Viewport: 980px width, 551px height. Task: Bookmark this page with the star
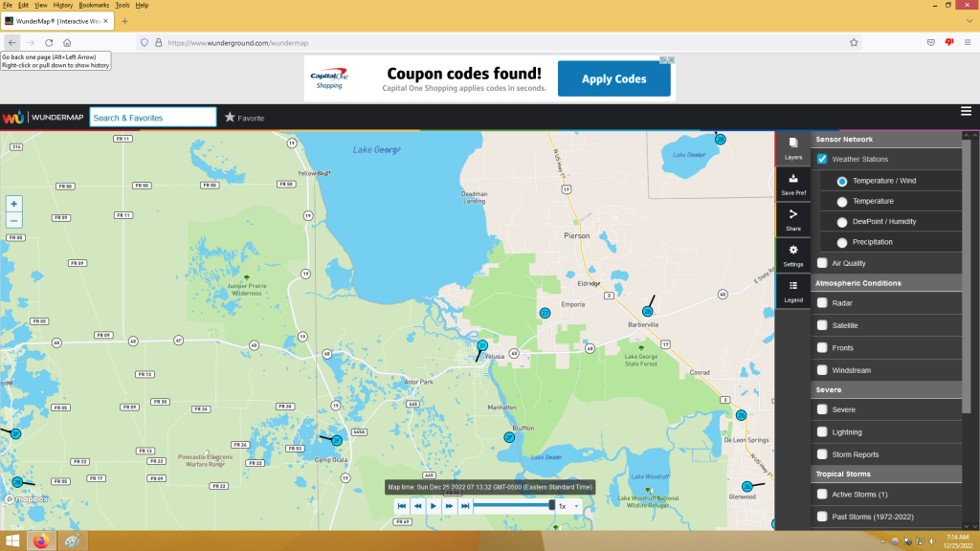click(x=854, y=42)
